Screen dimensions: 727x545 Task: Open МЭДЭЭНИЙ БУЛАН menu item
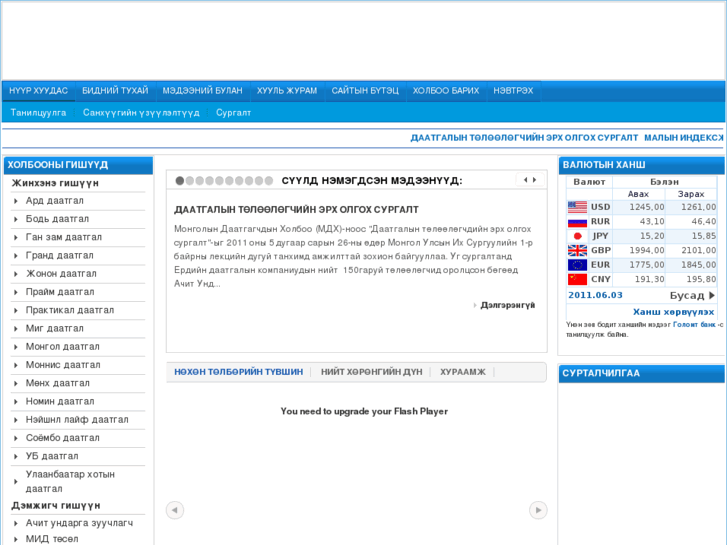(x=203, y=91)
